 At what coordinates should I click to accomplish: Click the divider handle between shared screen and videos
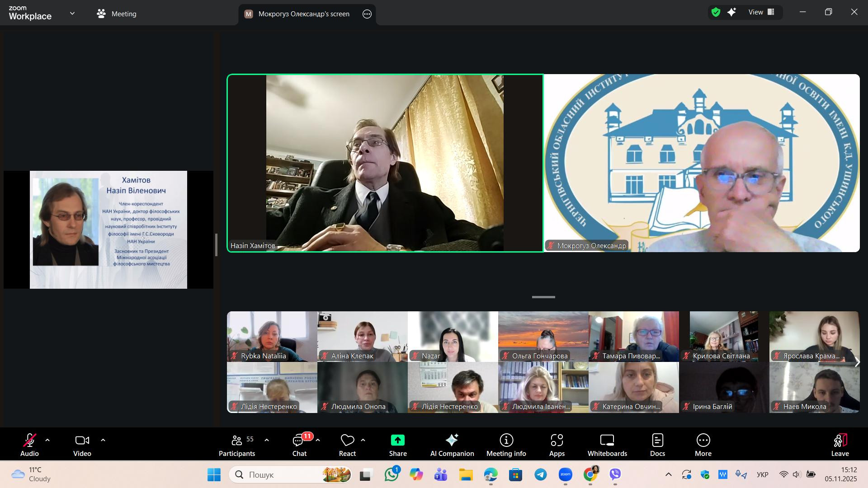[x=217, y=244]
